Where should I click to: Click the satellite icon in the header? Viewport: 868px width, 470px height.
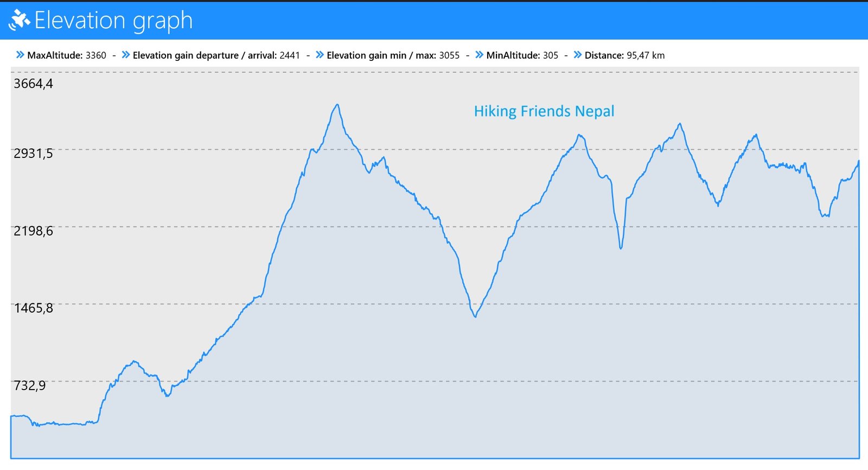point(19,20)
